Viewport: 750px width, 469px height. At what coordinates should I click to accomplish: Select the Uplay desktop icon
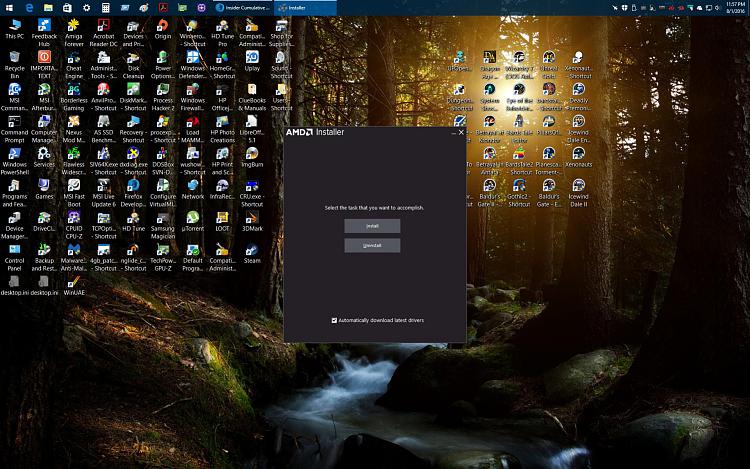252,61
